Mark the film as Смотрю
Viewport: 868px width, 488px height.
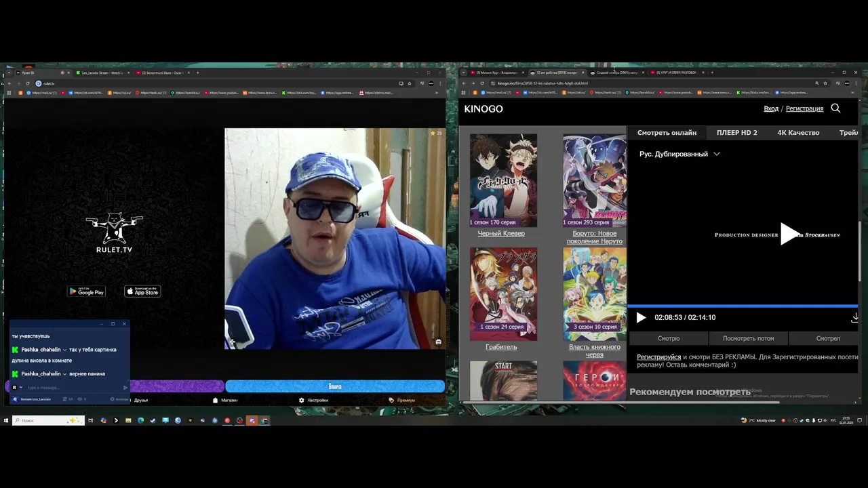[669, 338]
